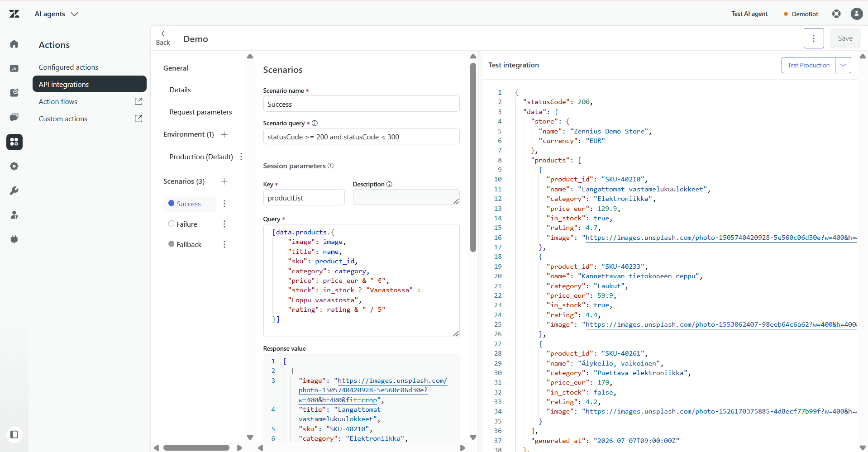This screenshot has width=868, height=452.
Task: Open the AI agents dropdown
Action: [57, 14]
